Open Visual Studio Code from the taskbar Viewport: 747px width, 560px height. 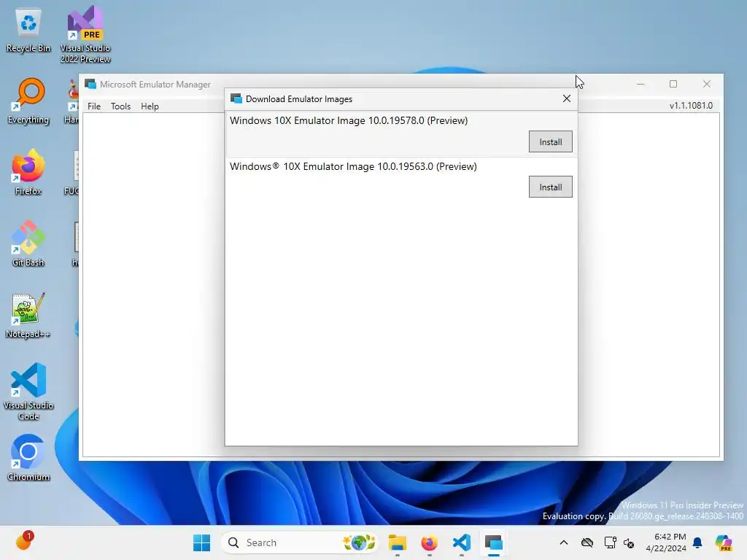462,542
